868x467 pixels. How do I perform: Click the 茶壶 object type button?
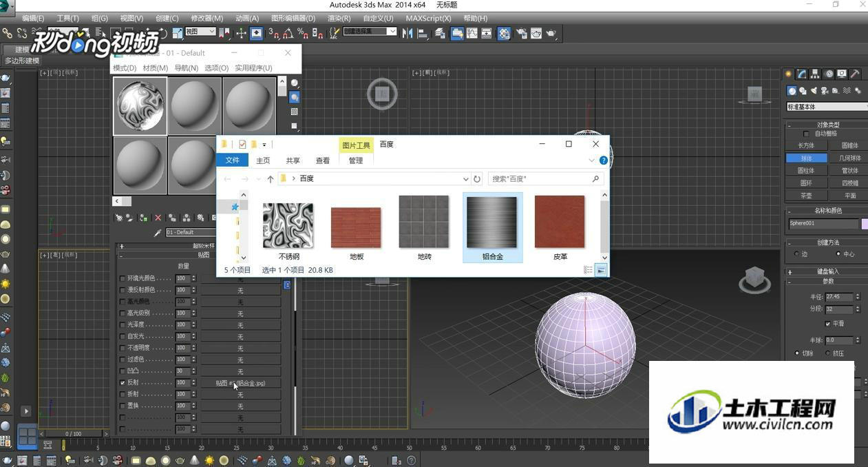tap(806, 196)
